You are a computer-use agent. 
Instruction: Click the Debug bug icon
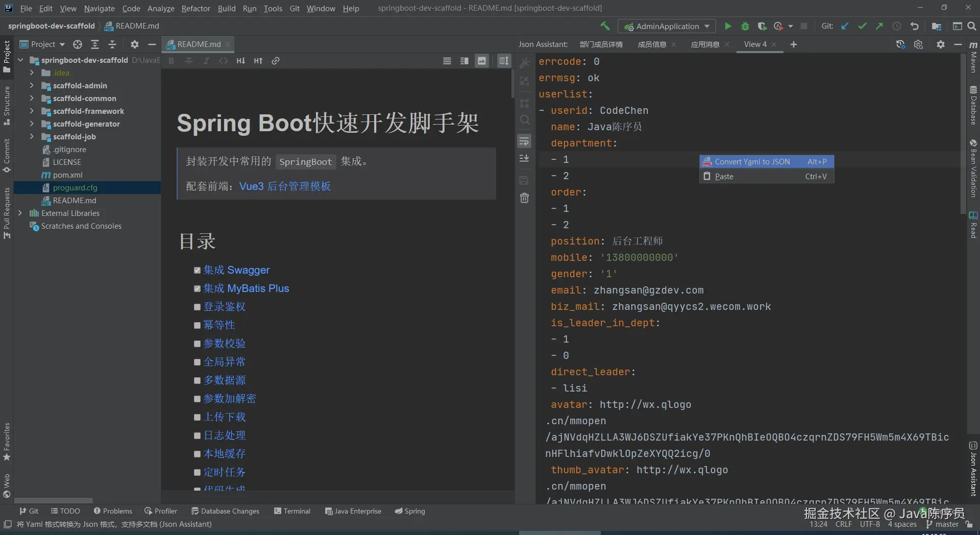745,26
